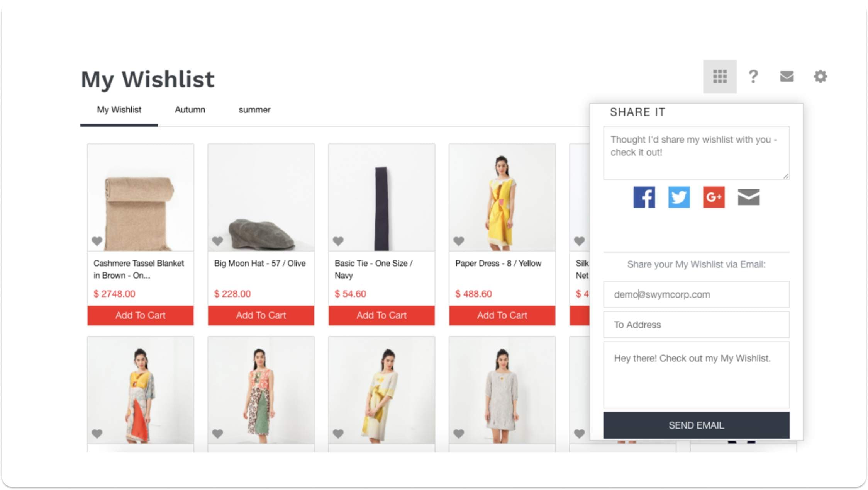Open Cashmere Tassel Blanket product image
The height and width of the screenshot is (490, 868).
point(140,197)
